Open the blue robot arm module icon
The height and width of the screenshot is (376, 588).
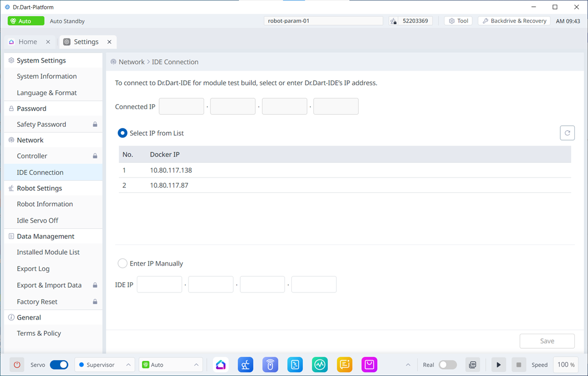click(245, 365)
